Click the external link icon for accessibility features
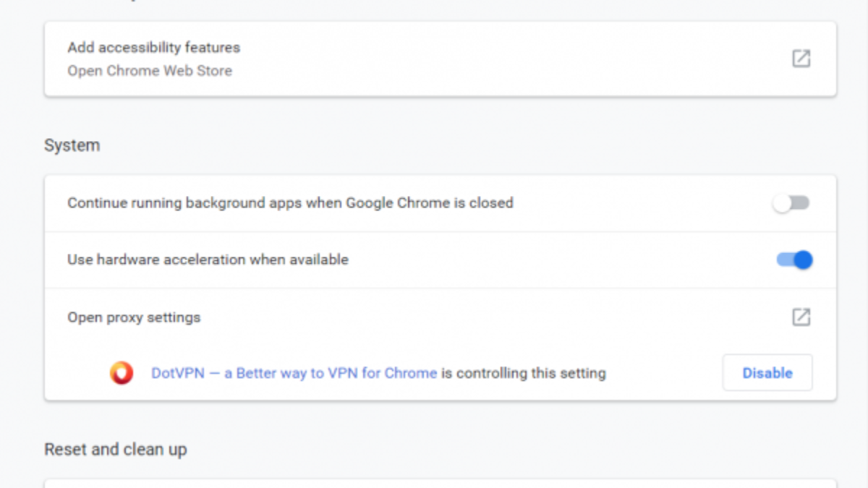Screen dimensions: 868x488 tap(801, 59)
